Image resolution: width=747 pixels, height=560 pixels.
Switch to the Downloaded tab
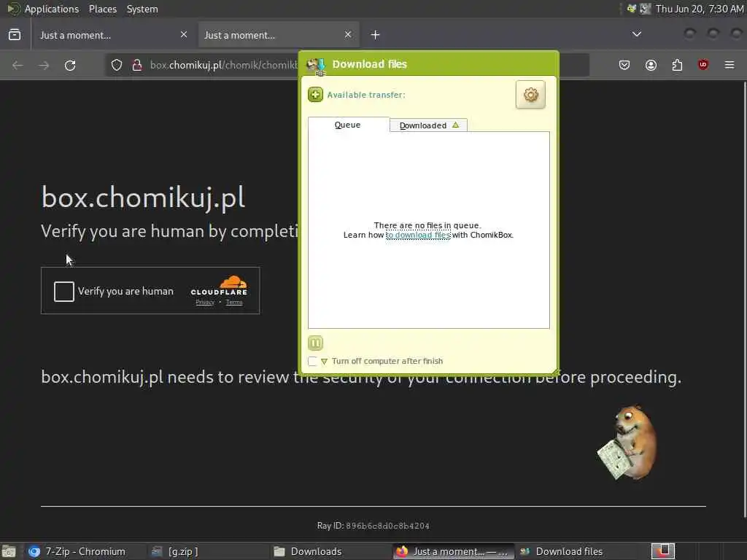tap(427, 125)
